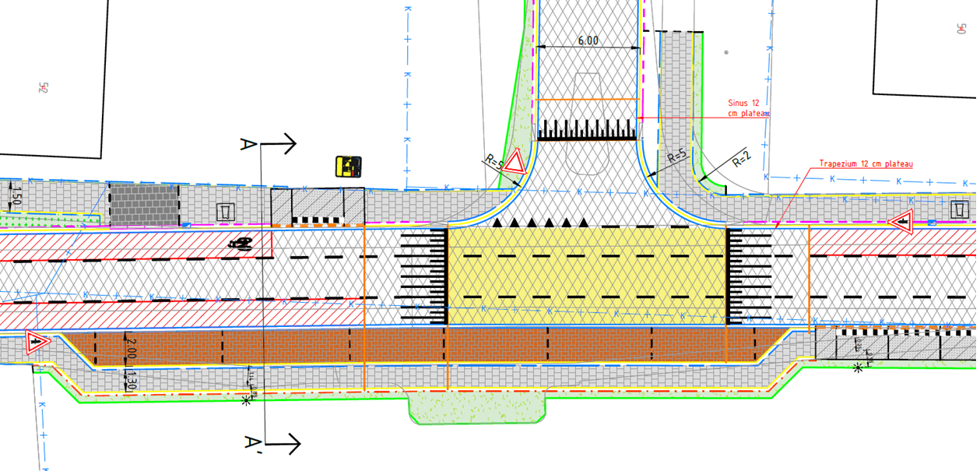This screenshot has height=471, width=980.
Task: Select building number 52 label
Action: (x=43, y=87)
